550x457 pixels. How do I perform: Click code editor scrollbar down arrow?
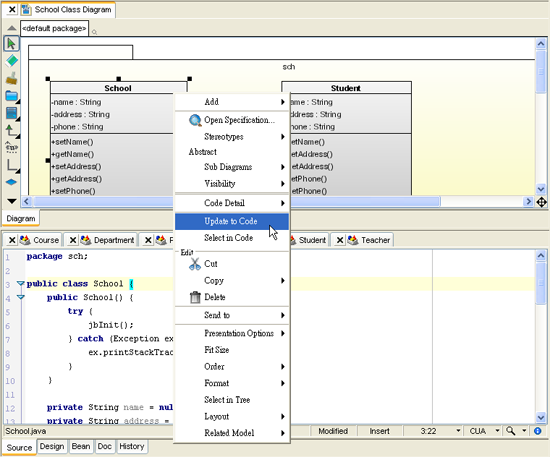tap(541, 417)
